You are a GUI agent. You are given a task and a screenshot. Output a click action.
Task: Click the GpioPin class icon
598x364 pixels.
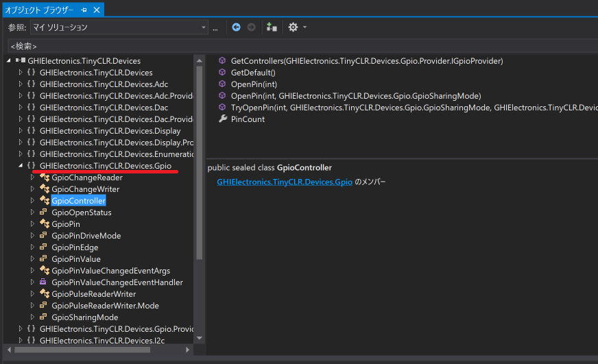[45, 223]
